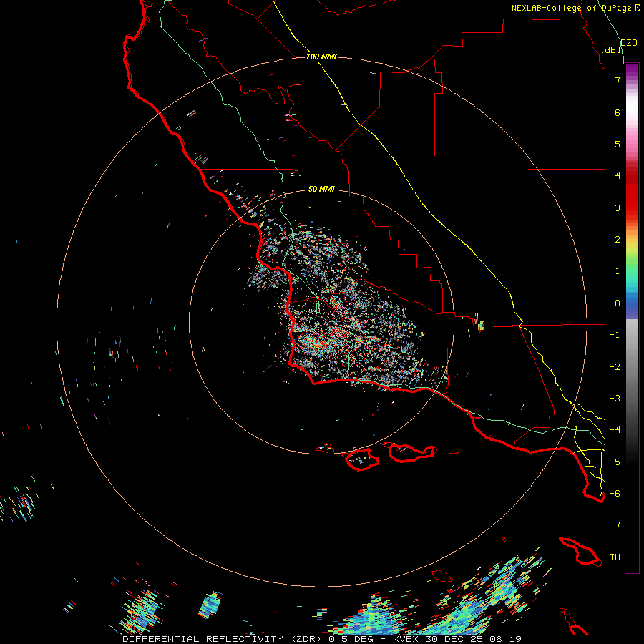Click the NEXLAB-College of DuPage credit text
The image size is (644, 644).
571,8
